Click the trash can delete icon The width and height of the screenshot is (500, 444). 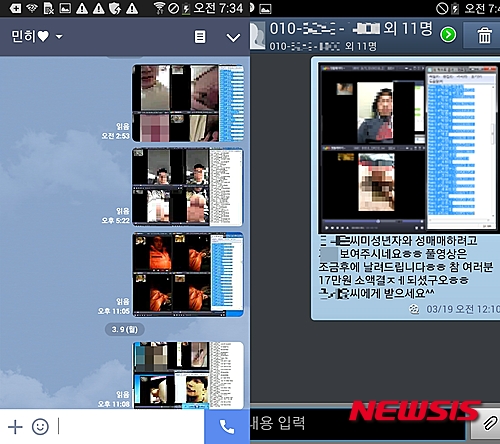[484, 35]
